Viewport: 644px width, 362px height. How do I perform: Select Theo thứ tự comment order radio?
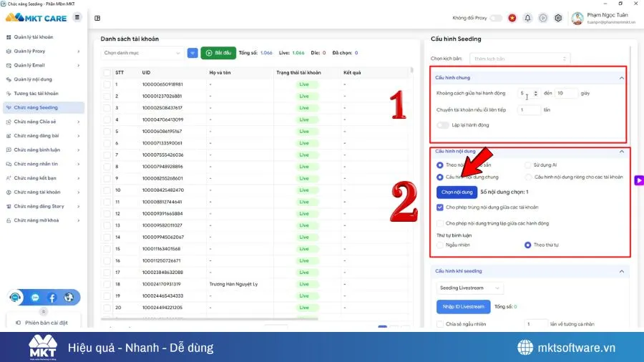(528, 245)
